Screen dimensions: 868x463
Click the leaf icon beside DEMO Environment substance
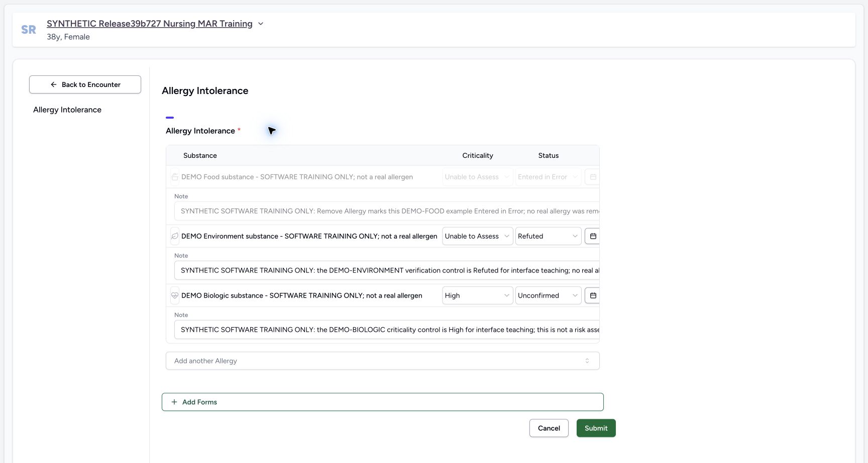[175, 236]
